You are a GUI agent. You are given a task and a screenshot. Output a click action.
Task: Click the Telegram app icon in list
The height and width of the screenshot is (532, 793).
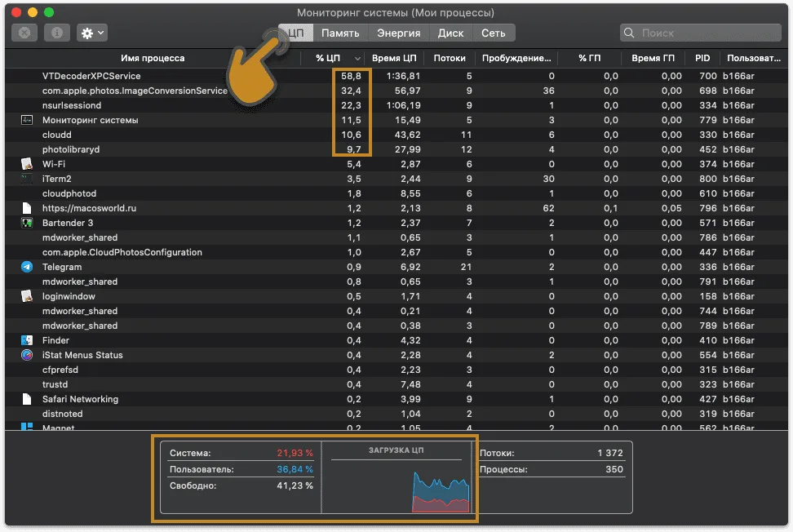point(27,267)
